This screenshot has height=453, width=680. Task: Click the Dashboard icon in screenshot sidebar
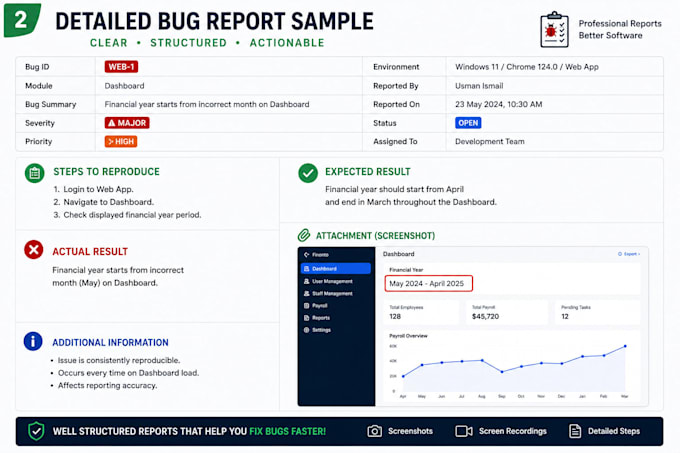307,269
